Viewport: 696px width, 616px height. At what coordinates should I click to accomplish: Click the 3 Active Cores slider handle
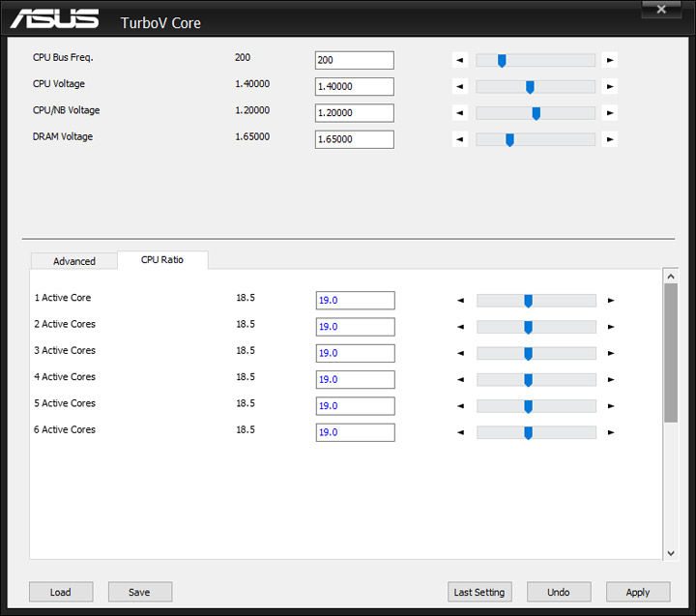528,354
